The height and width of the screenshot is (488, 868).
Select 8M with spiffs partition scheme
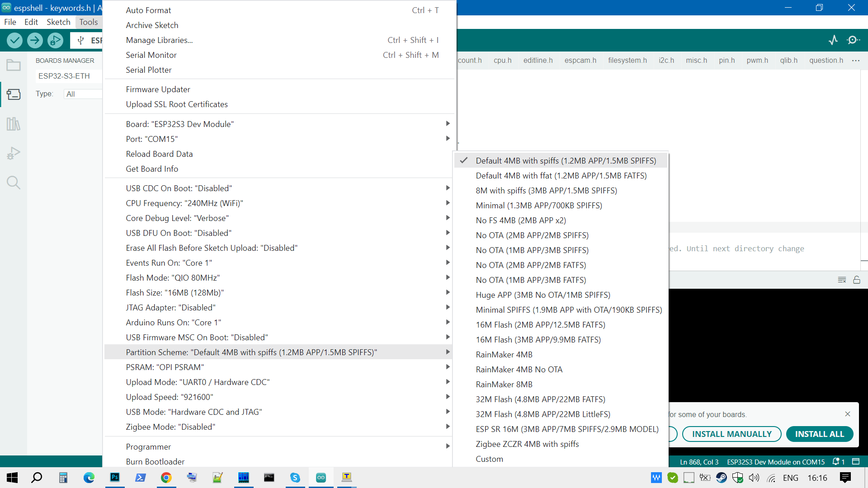coord(561,191)
